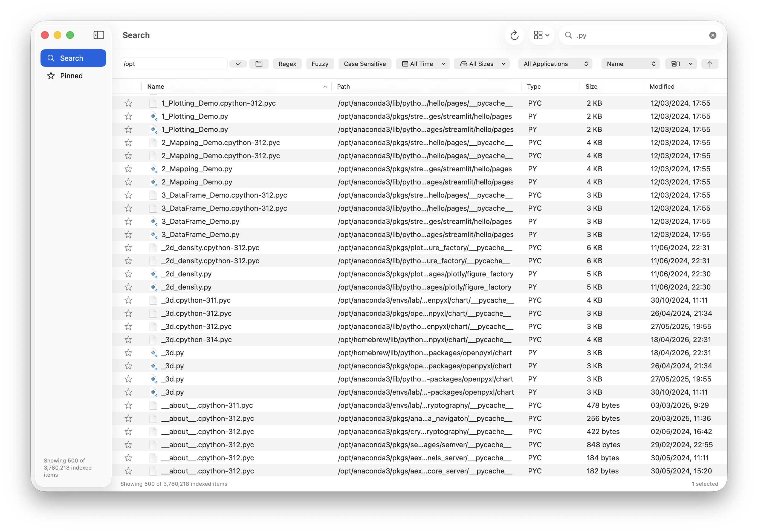Open the All Sizes filter dropdown
The image size is (758, 532).
482,64
